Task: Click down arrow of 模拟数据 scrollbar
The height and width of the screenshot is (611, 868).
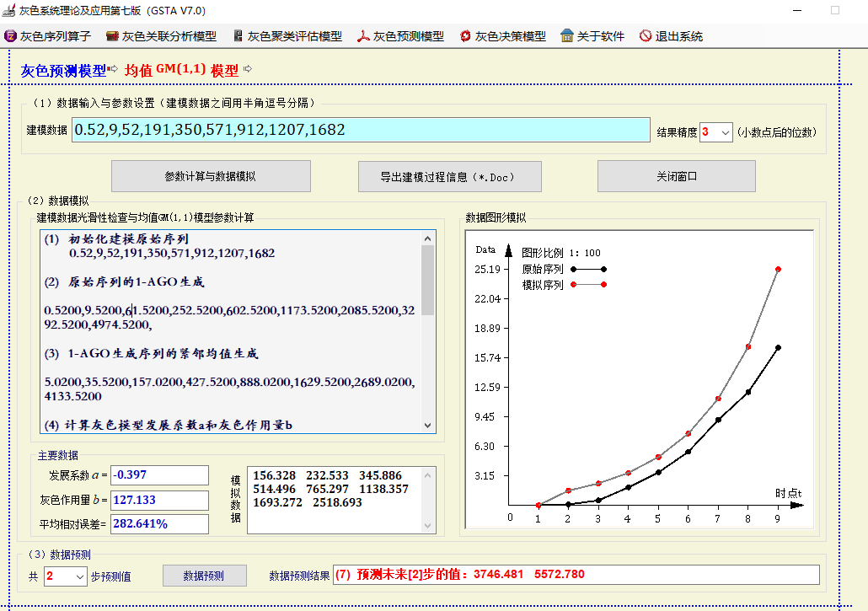Action: [x=427, y=525]
